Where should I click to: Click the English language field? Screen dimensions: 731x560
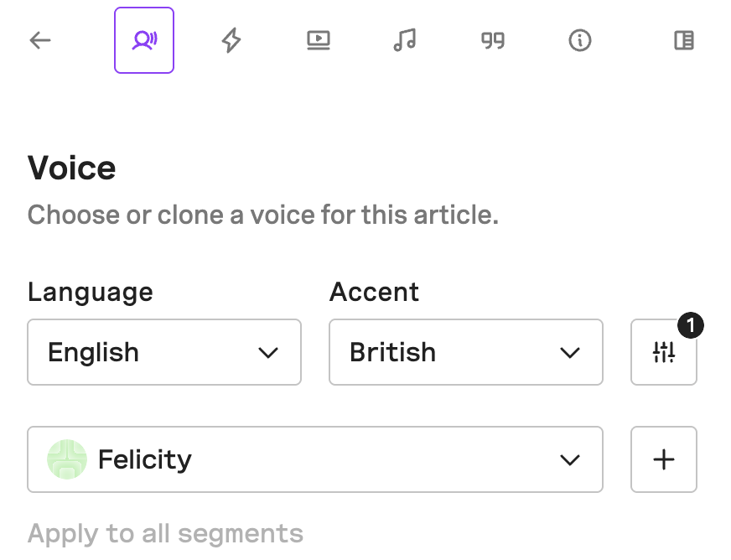point(164,352)
